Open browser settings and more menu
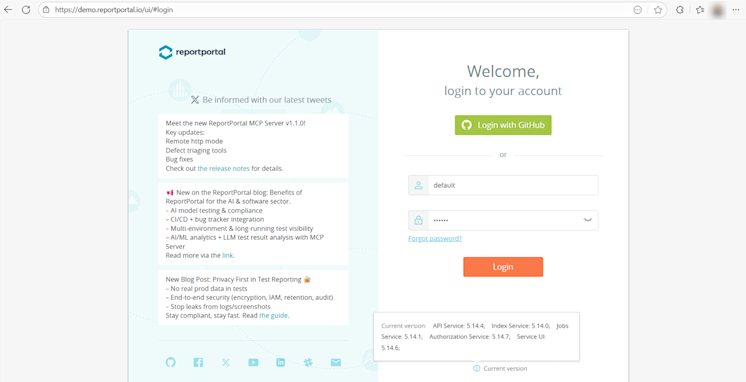Viewport: 746px width, 382px height. [737, 10]
